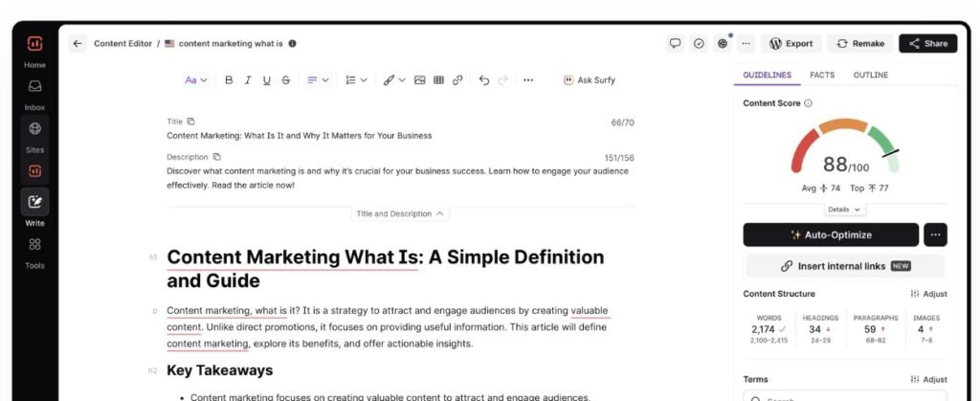Click the title character count 66/70
980x401 pixels.
point(622,123)
